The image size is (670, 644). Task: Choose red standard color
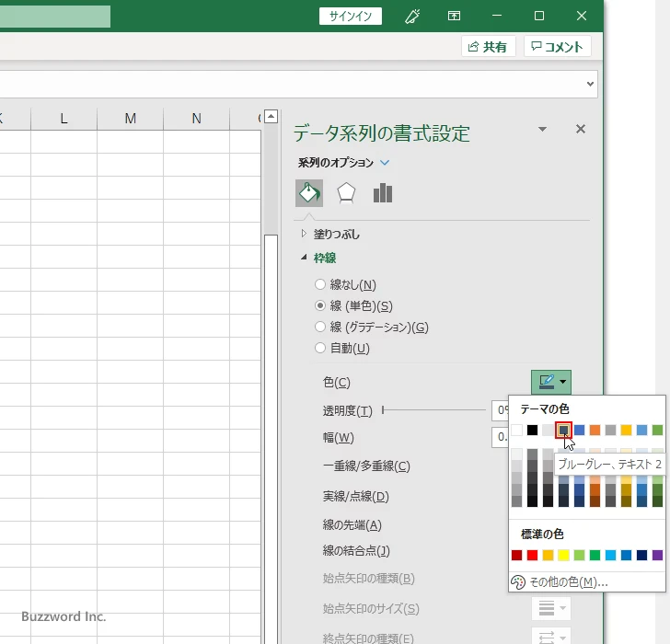click(x=532, y=555)
